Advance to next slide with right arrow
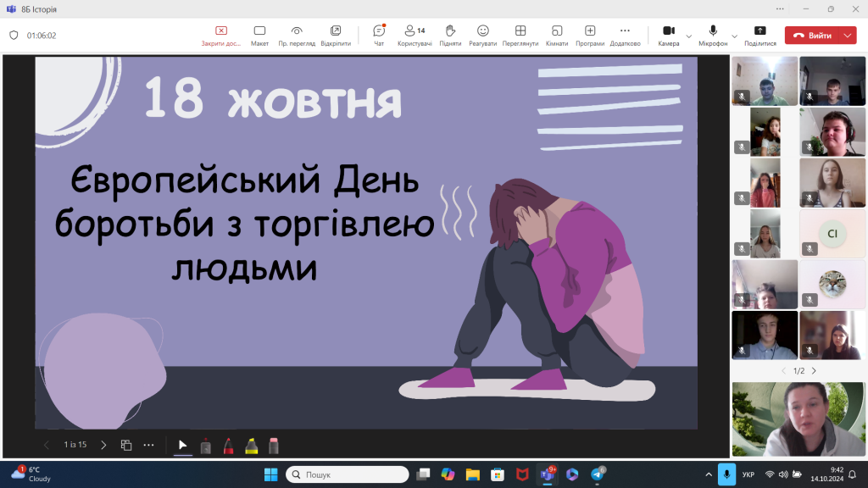This screenshot has width=868, height=488. tap(103, 444)
